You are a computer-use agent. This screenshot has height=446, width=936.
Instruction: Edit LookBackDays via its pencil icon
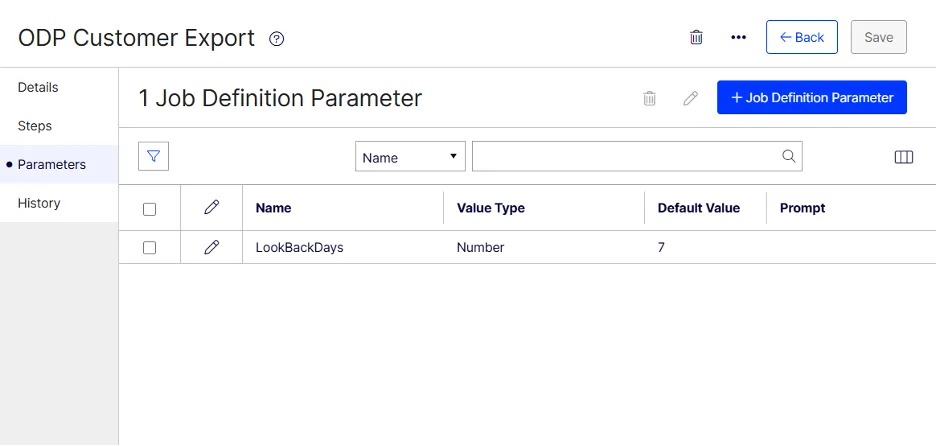tap(211, 247)
